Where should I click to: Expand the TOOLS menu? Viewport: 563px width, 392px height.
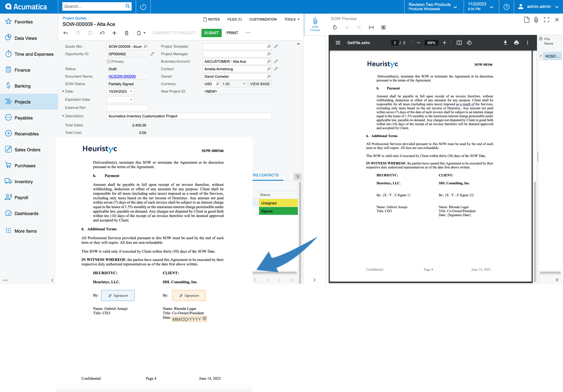coord(292,19)
